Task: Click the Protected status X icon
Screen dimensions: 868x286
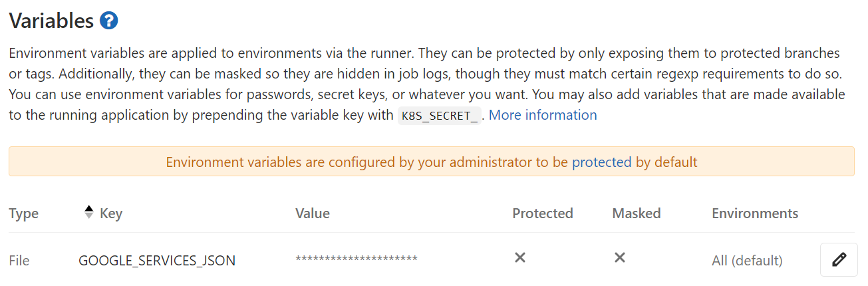Action: (520, 257)
